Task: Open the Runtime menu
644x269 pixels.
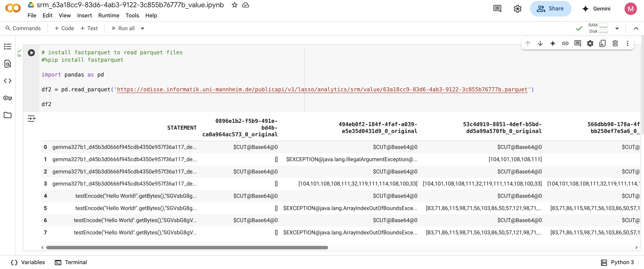Action: [109, 16]
